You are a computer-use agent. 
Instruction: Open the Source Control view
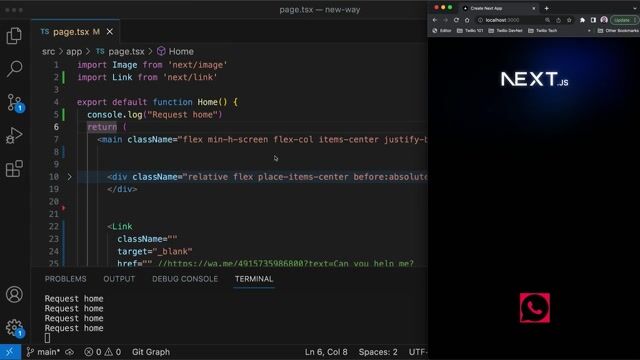[x=15, y=102]
